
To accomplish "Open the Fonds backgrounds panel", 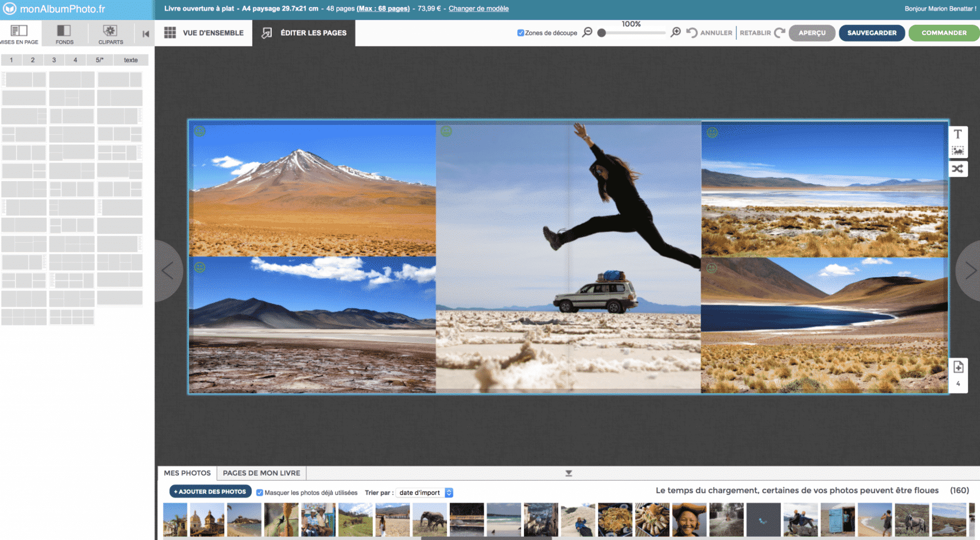I will click(x=64, y=34).
